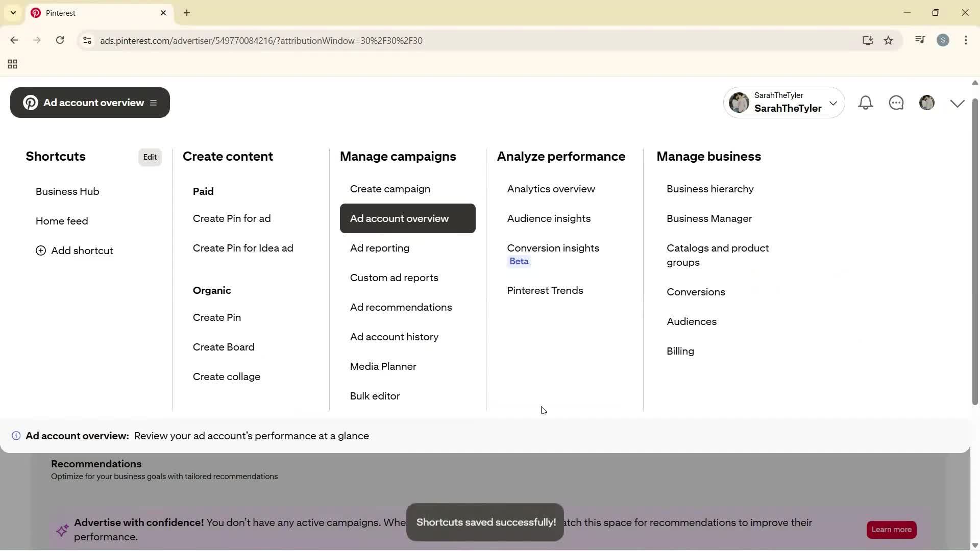Open the help chat bubble icon in the header
This screenshot has width=980, height=551.
(x=897, y=103)
